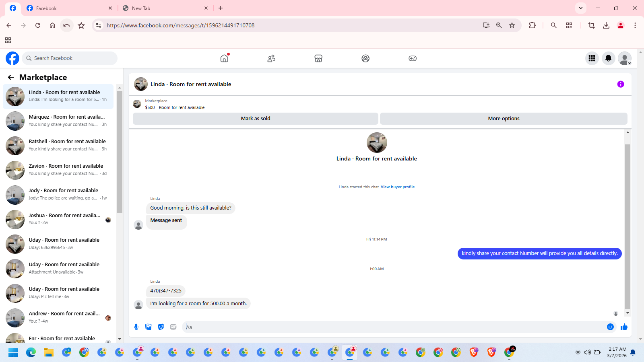Record a voice clip with the microphone

pyautogui.click(x=136, y=327)
